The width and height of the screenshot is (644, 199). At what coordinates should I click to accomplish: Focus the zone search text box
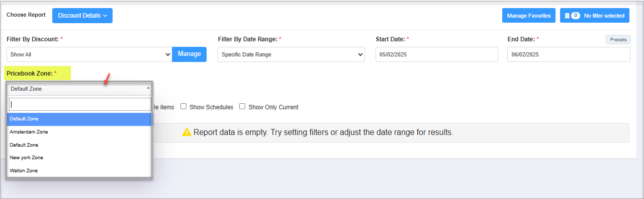pos(80,104)
